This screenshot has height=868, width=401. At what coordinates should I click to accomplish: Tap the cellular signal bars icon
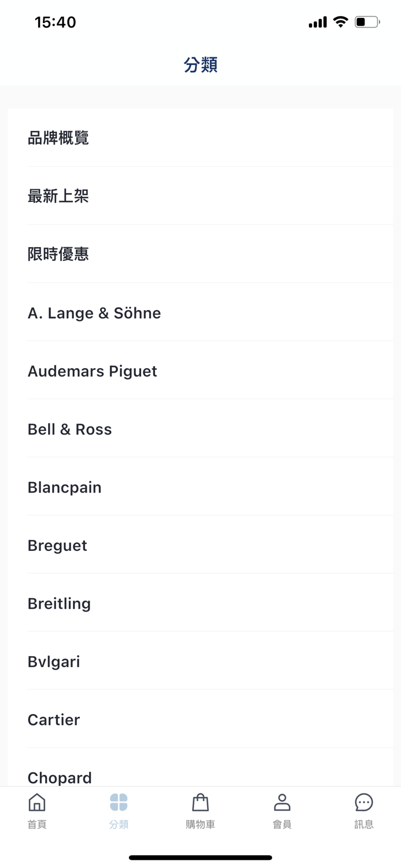tap(317, 21)
